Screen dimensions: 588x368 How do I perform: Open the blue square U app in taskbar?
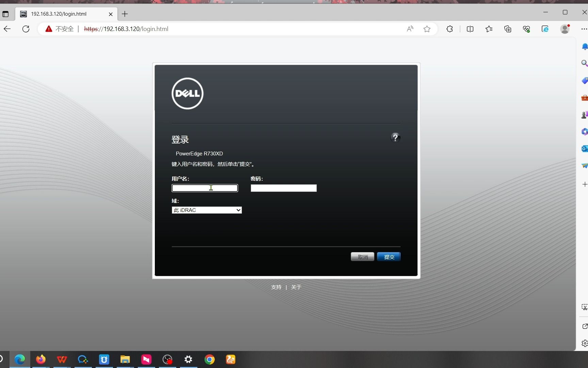(104, 359)
